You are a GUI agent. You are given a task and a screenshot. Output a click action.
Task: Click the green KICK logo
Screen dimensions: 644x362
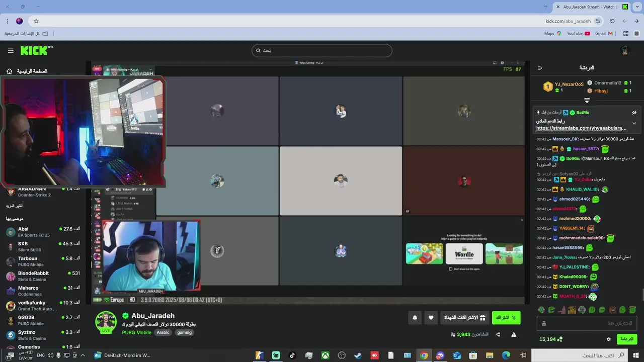[x=36, y=50]
